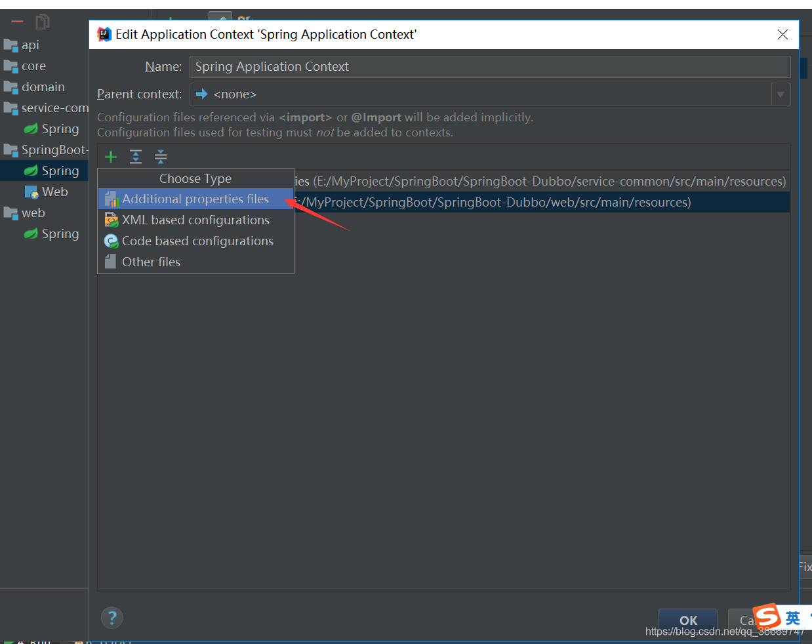Image resolution: width=812 pixels, height=644 pixels.
Task: Click Spring icon in dialog title bar
Action: 104,33
